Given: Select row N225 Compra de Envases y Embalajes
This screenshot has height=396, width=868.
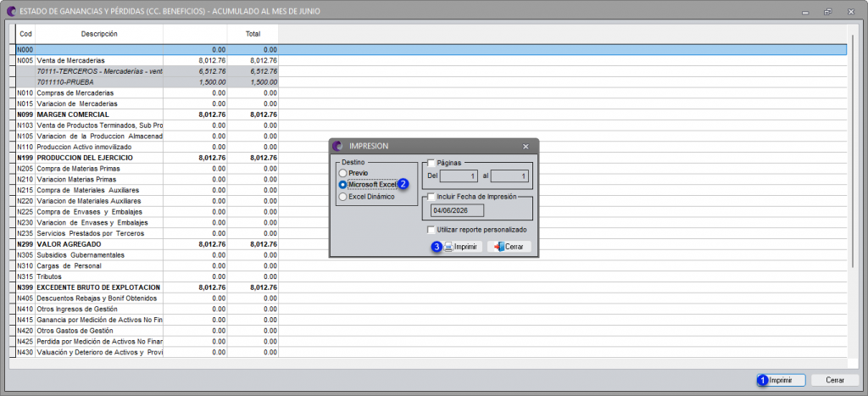Looking at the screenshot, I should pyautogui.click(x=147, y=212).
